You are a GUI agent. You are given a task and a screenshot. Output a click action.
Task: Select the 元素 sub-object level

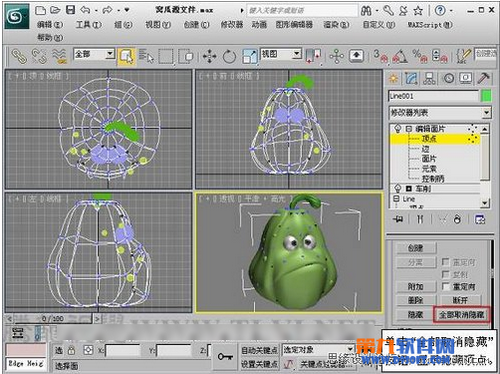pyautogui.click(x=429, y=168)
